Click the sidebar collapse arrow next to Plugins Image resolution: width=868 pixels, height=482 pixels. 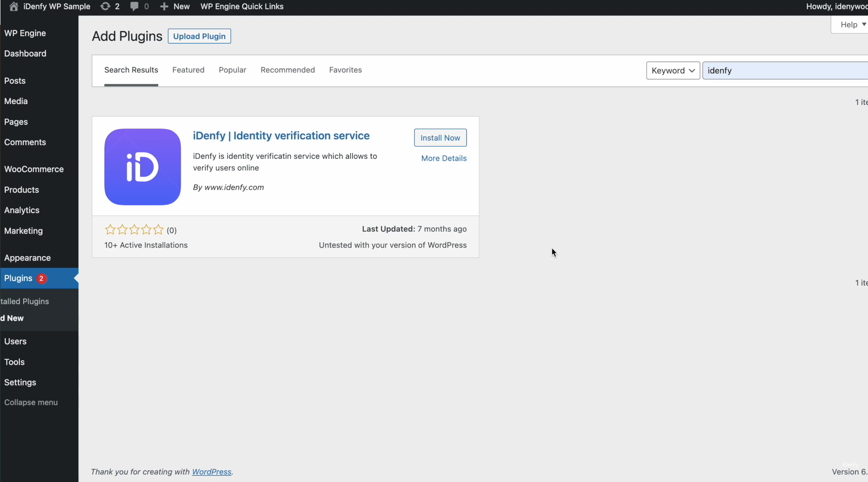coord(76,279)
